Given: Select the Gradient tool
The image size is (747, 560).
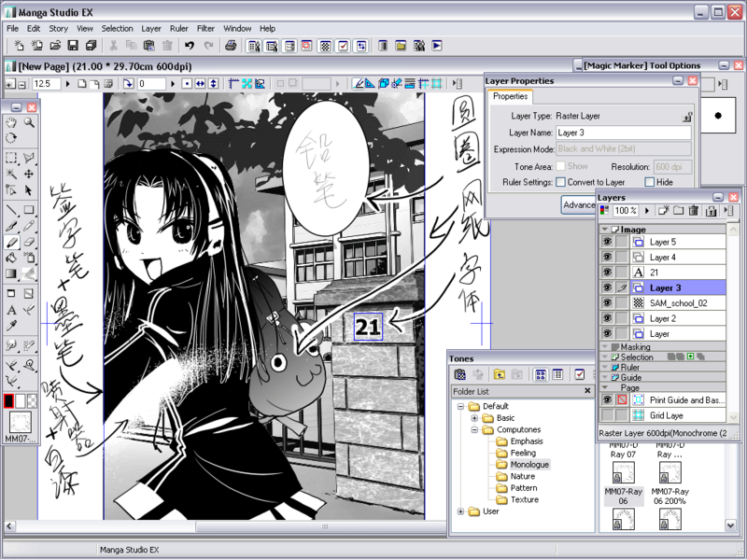Looking at the screenshot, I should point(11,273).
